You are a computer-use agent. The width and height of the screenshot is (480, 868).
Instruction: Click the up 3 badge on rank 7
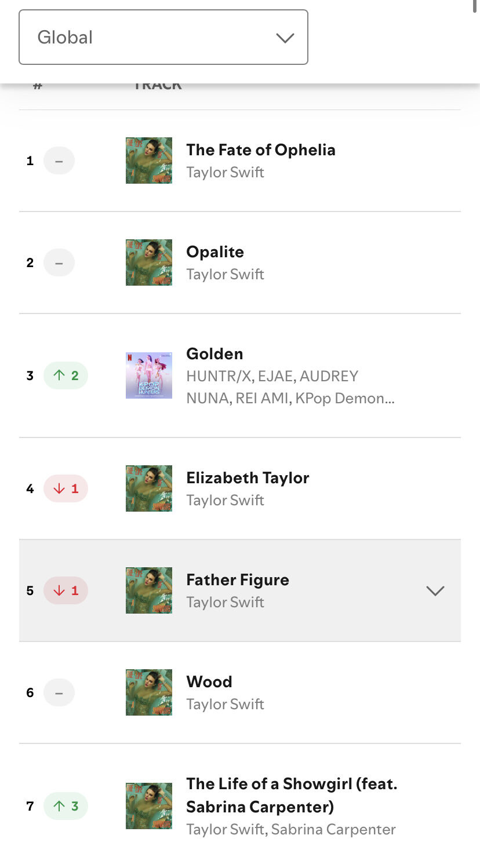pos(66,806)
